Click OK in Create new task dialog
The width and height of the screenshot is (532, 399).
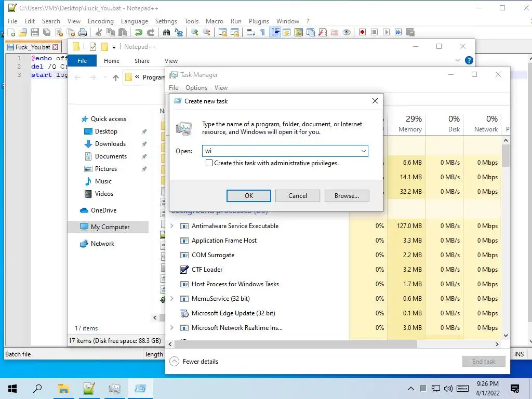click(x=249, y=196)
